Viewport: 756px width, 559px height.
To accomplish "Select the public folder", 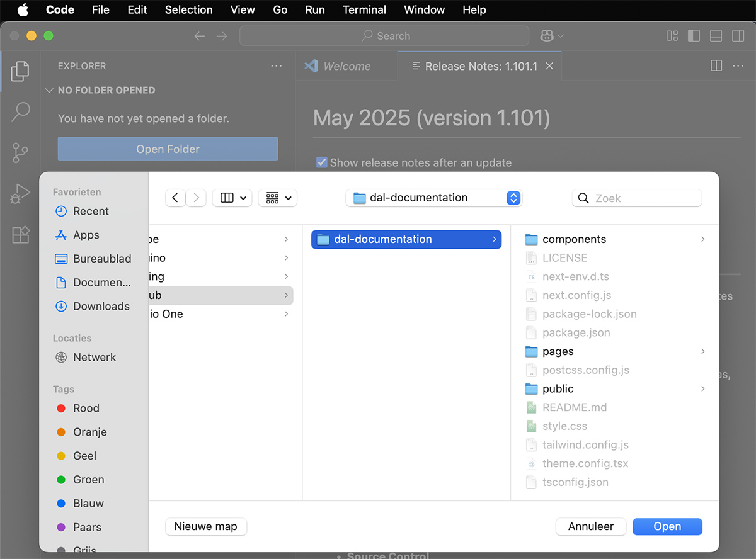I will [x=616, y=388].
